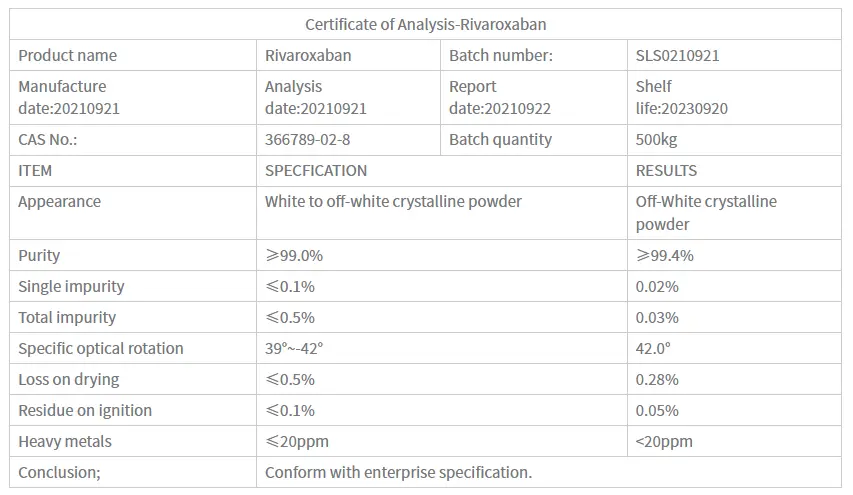Image resolution: width=853 pixels, height=495 pixels.
Task: Select the Manufacture date cell
Action: pos(69,97)
